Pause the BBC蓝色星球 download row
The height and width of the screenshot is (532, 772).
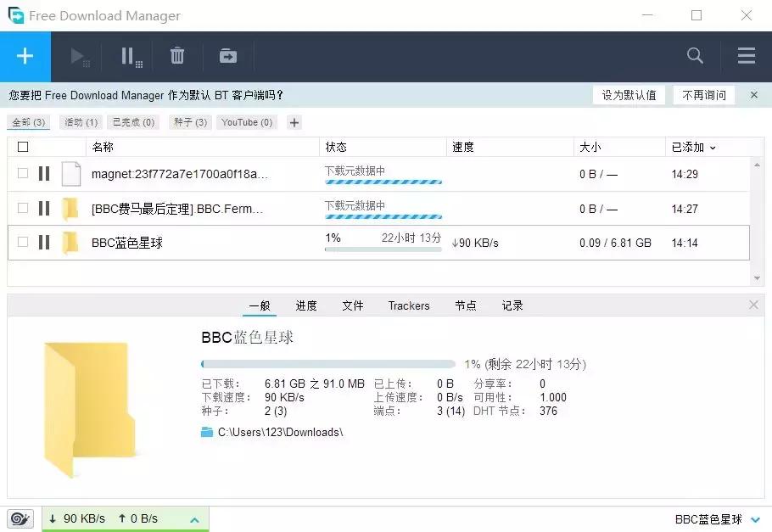point(43,243)
